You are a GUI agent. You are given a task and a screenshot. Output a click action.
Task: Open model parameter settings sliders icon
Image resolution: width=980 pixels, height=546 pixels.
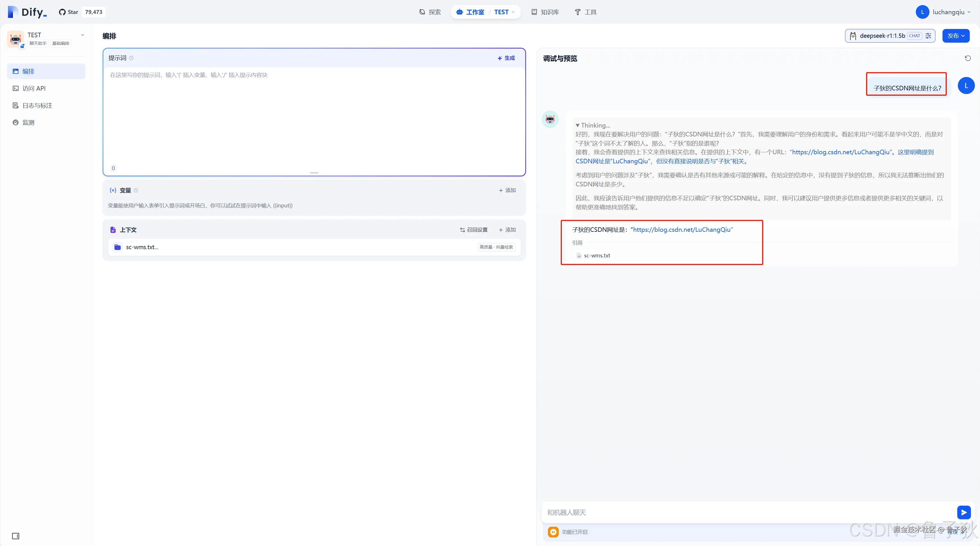tap(928, 36)
